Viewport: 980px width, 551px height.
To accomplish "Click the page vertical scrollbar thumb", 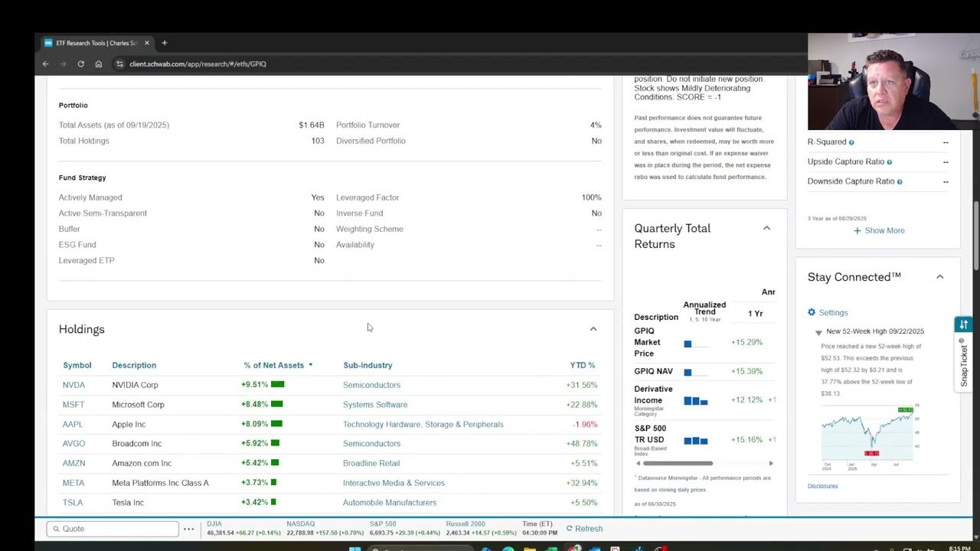I will pyautogui.click(x=976, y=236).
